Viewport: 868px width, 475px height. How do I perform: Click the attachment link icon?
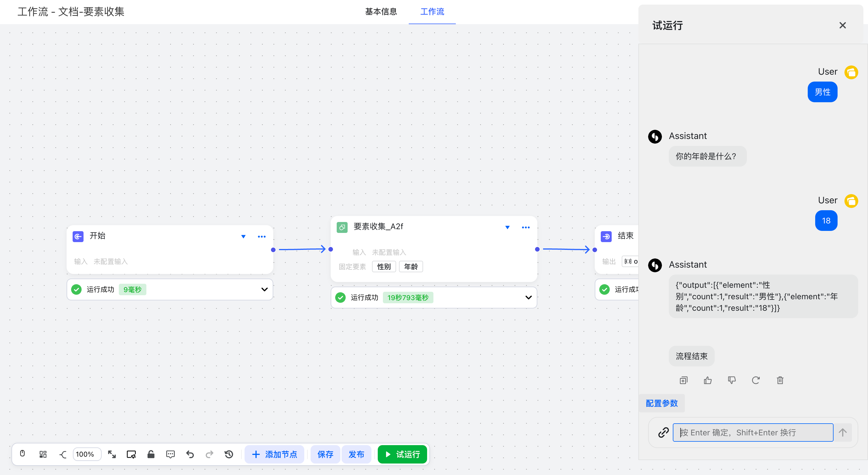point(663,432)
